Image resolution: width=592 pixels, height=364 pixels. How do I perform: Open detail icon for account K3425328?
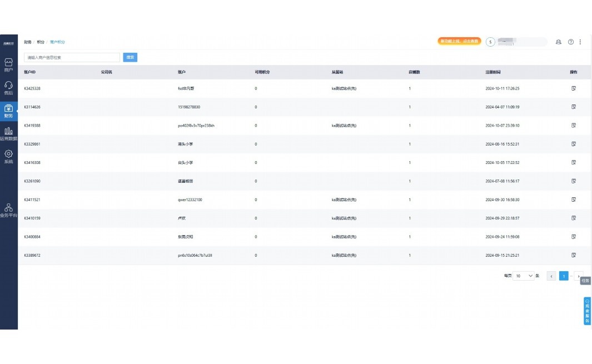click(573, 88)
